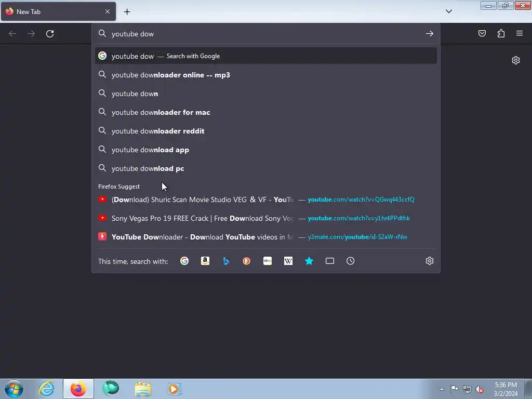
Task: Search this time with Bing icon
Action: 226,261
